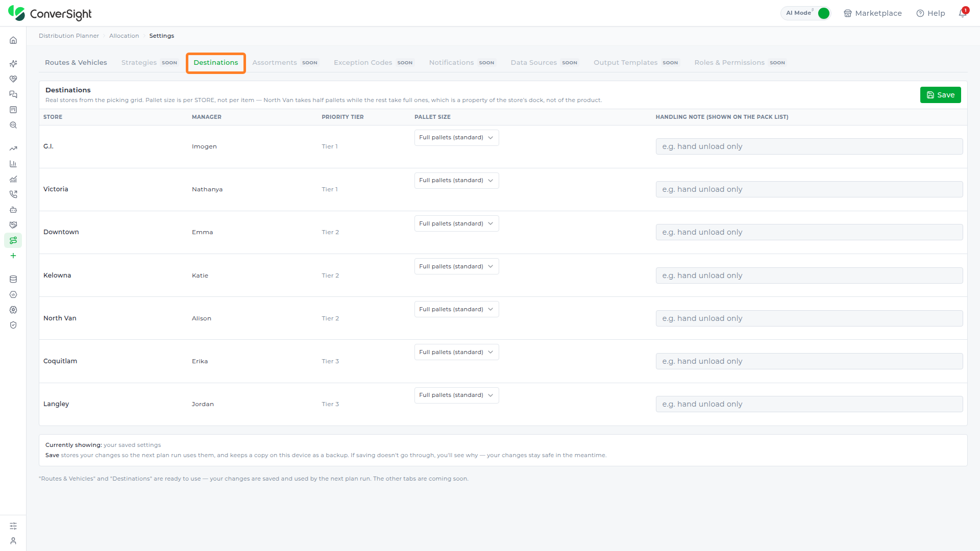The image size is (980, 551).
Task: Expand pallet size dropdown for G.I.
Action: [456, 138]
